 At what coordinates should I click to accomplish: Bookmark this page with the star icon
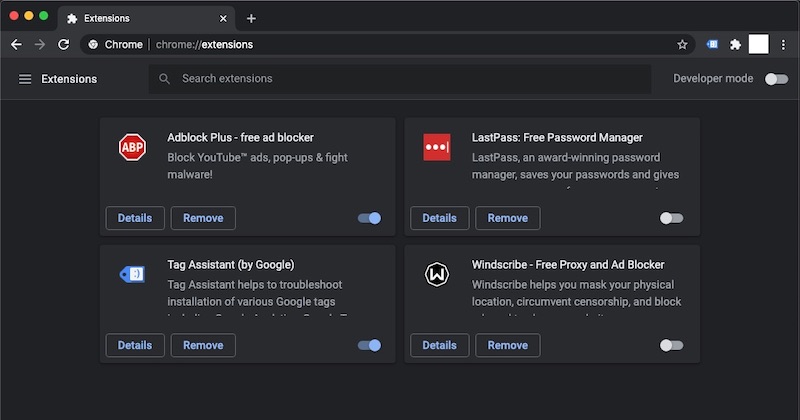tap(682, 44)
